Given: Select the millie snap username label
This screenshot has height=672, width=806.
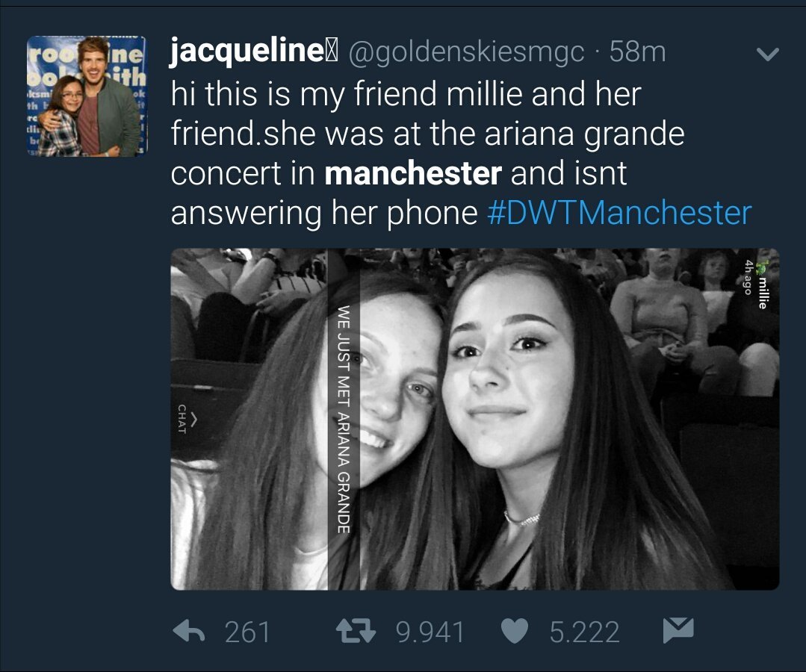Looking at the screenshot, I should tap(763, 293).
